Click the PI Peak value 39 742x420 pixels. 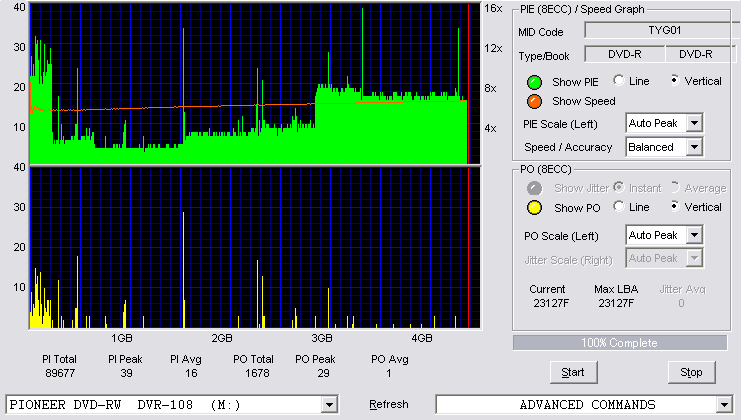(x=126, y=374)
